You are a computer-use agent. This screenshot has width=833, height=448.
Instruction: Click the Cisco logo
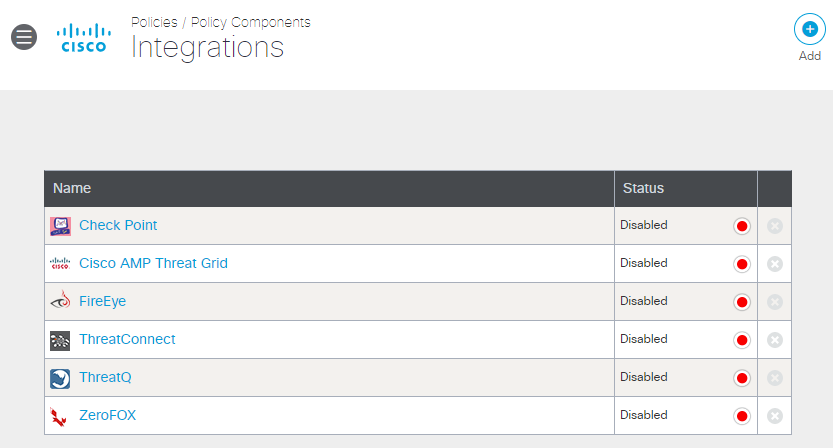[84, 38]
